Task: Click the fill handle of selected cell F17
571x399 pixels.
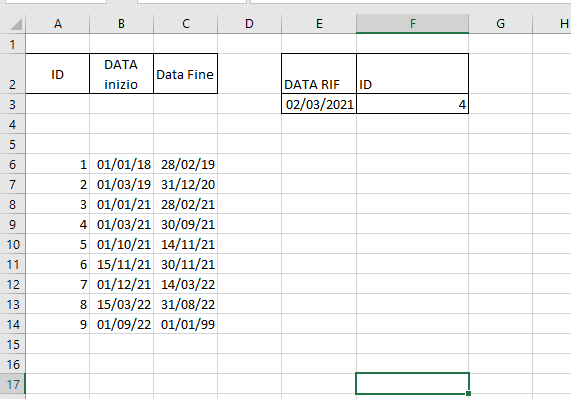Action: pyautogui.click(x=468, y=394)
